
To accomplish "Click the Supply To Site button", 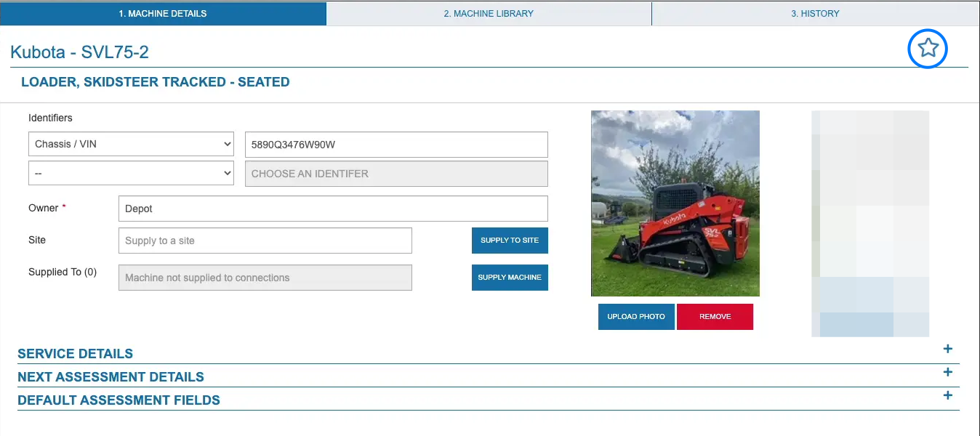I will (x=510, y=241).
